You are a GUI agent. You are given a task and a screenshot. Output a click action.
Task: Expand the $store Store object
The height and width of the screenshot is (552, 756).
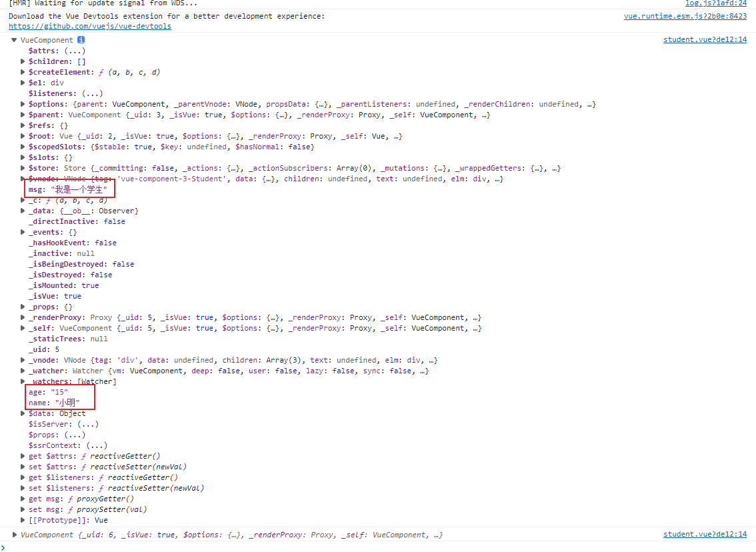(24, 168)
